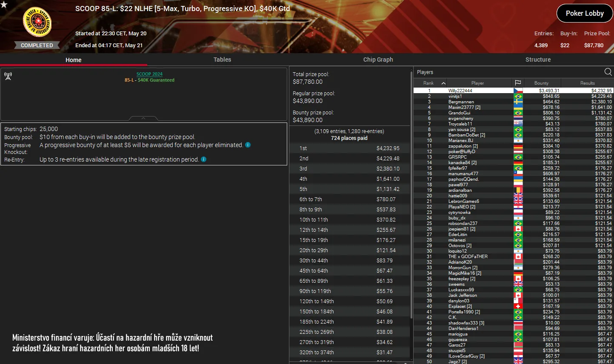Select player Maxim23777 [2] row
614x364 pixels.
click(x=514, y=107)
